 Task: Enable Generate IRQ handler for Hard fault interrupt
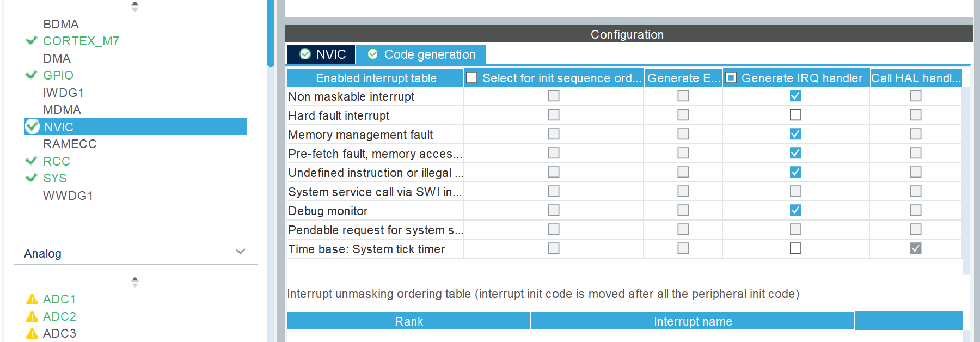click(x=795, y=115)
